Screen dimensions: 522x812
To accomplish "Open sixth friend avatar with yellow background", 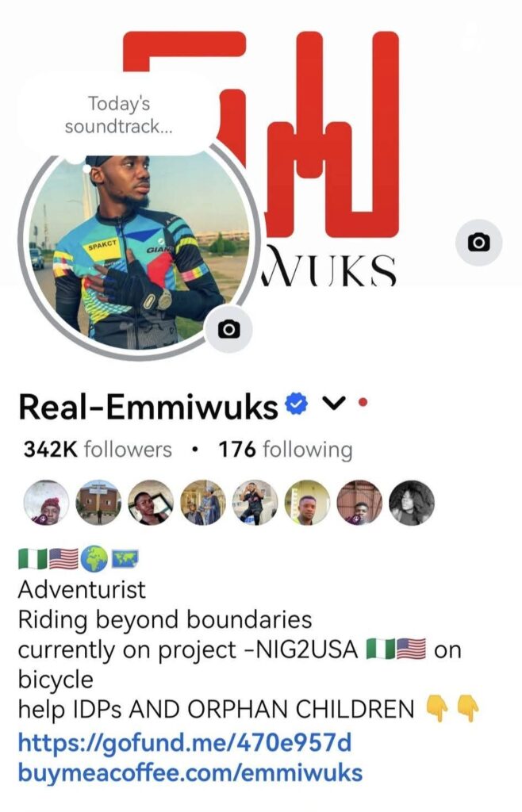I will point(307,503).
